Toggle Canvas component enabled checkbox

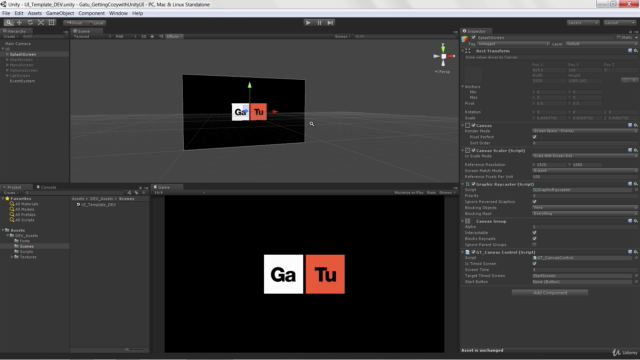[x=473, y=125]
